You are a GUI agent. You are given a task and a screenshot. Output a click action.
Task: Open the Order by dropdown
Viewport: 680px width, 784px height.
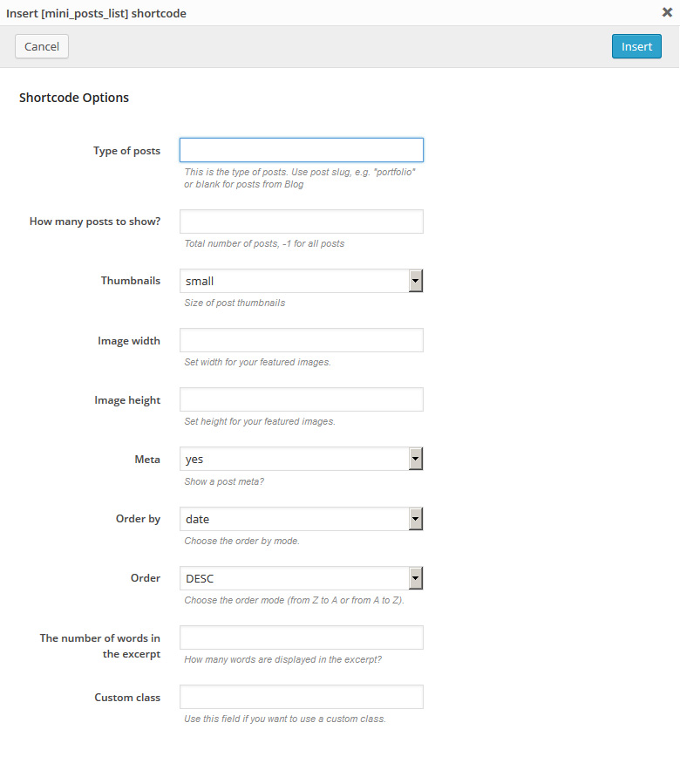pos(295,519)
